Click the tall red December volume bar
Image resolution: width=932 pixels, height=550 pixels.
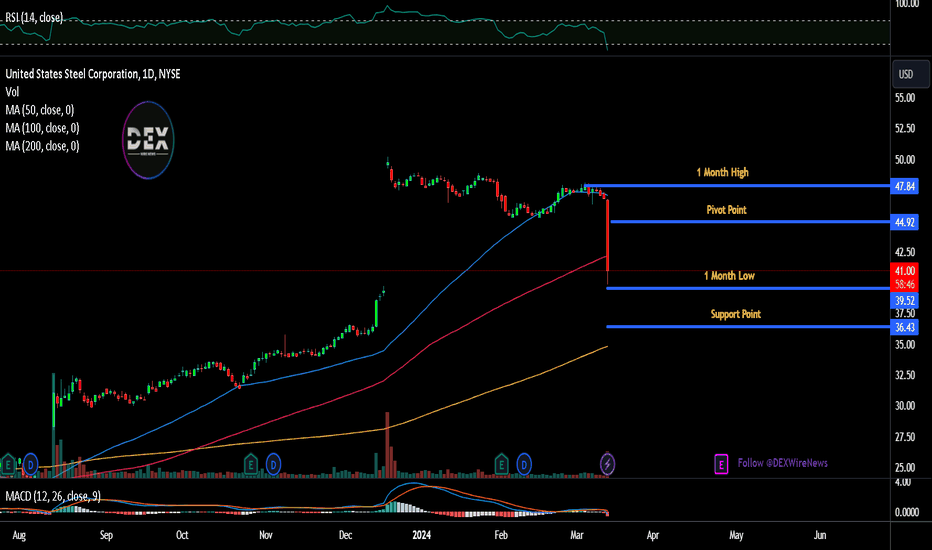pos(388,445)
